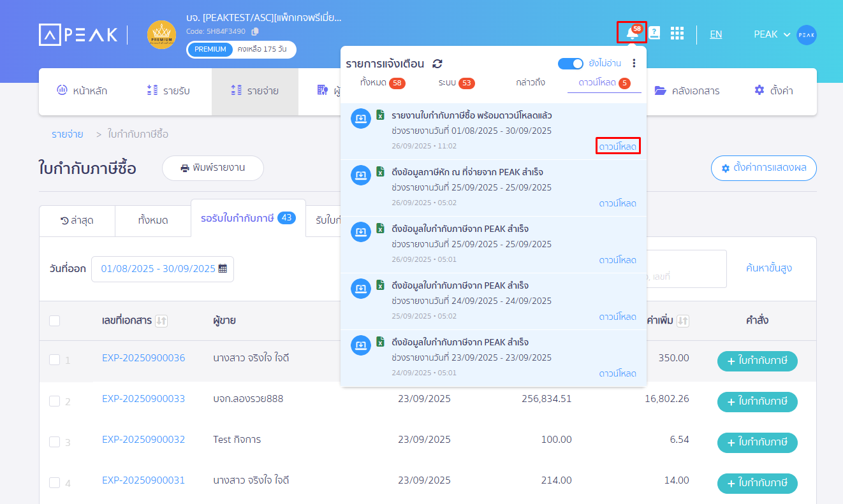Image resolution: width=843 pixels, height=504 pixels.
Task: Click the PEAK logo
Action: point(78,34)
